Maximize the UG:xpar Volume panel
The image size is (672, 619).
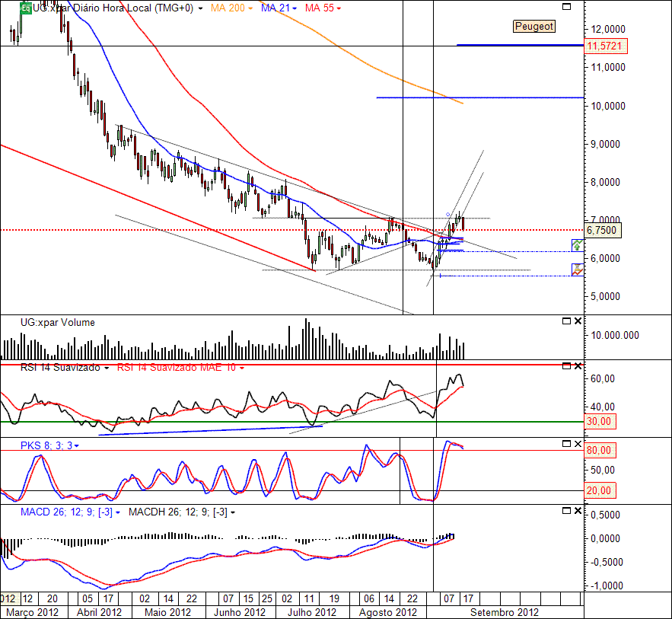[566, 321]
